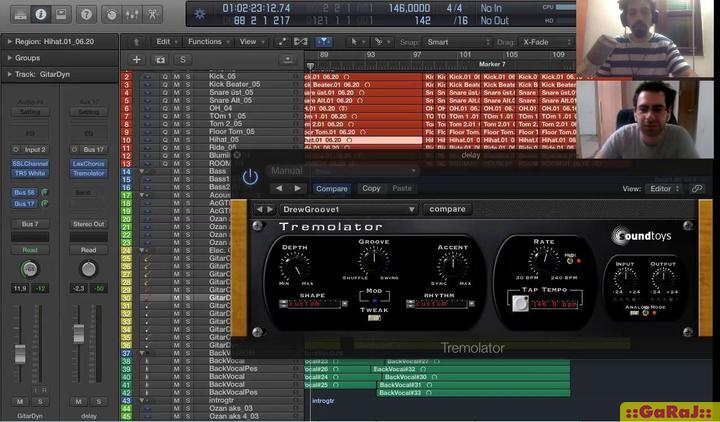Screen dimensions: 720x422
Task: Click the upward arrow beside Edit menu
Action: [136, 42]
